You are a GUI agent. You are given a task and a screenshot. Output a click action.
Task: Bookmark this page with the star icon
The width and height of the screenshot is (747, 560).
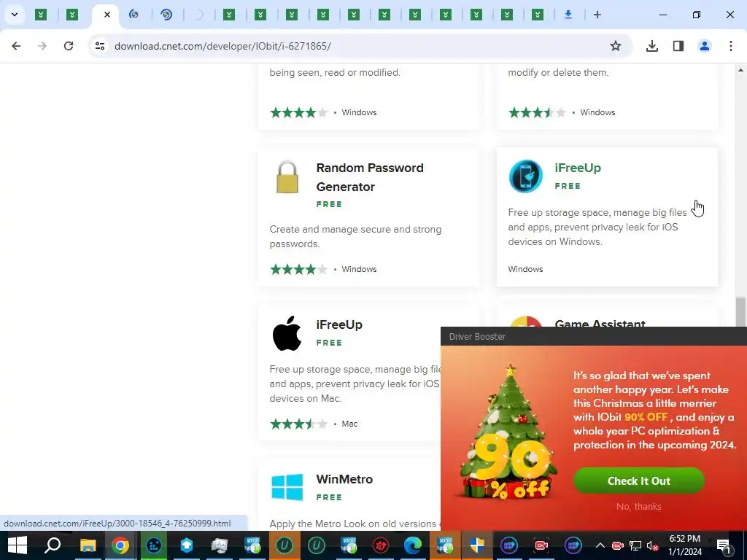point(616,46)
